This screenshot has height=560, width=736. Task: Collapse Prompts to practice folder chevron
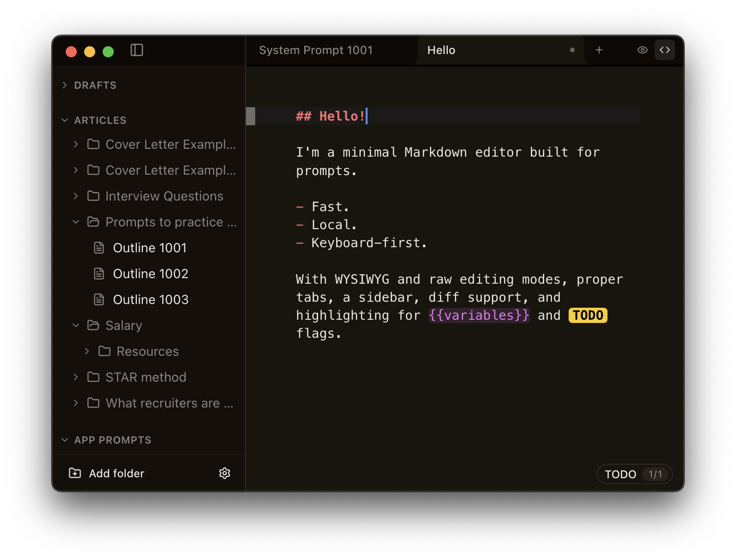[76, 222]
